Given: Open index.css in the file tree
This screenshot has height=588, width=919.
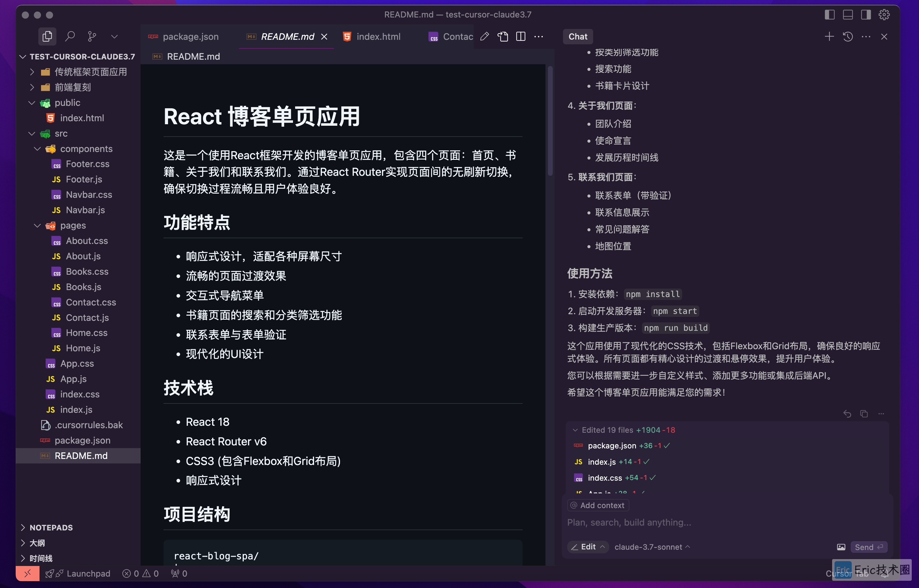Looking at the screenshot, I should tap(78, 394).
